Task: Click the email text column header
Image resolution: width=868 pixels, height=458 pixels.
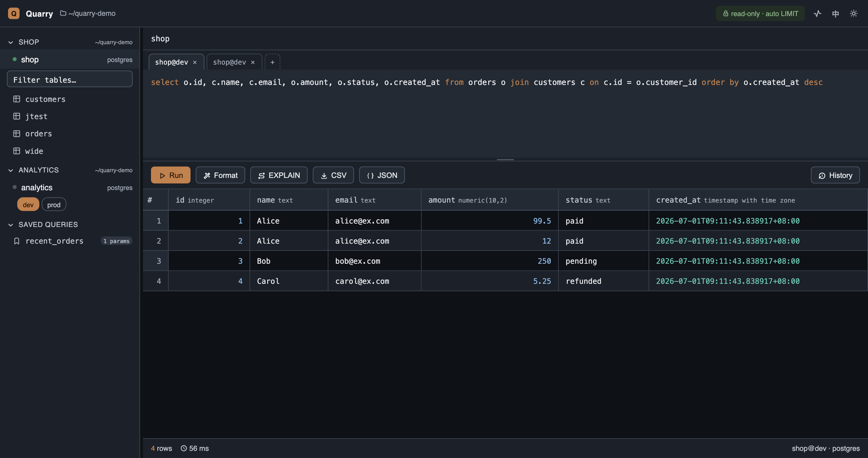Action: click(x=374, y=200)
